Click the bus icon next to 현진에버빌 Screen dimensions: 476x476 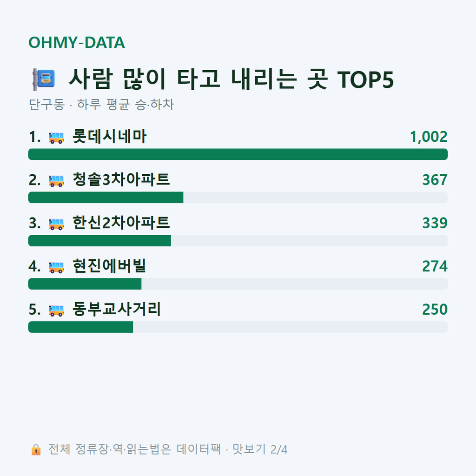pos(56,267)
